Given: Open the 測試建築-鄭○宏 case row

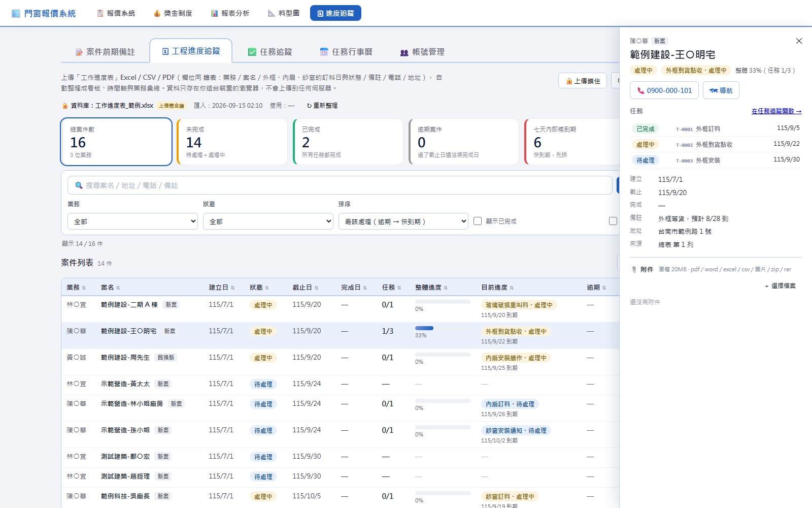Looking at the screenshot, I should 340,458.
